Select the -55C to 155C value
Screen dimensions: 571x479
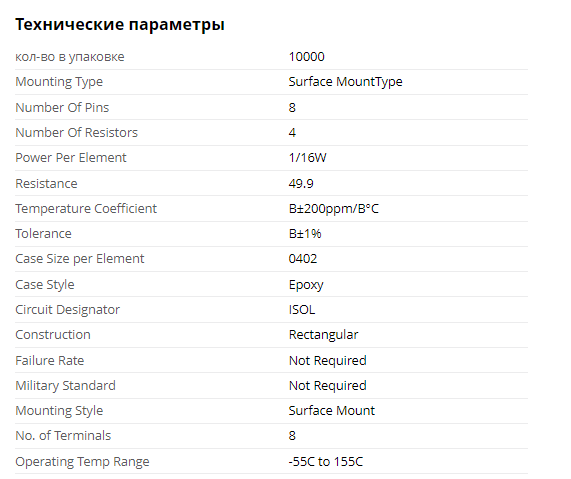326,462
